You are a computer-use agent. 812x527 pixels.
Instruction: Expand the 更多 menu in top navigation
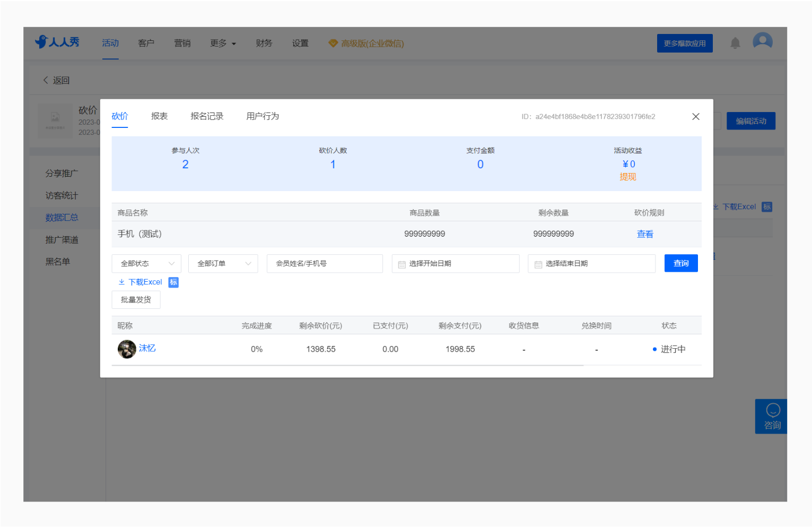tap(223, 44)
